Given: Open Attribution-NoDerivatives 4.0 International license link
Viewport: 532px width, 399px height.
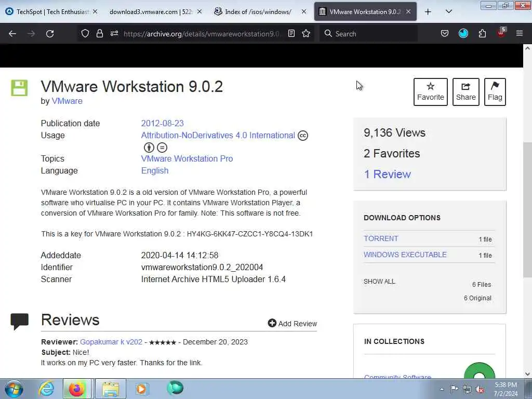Looking at the screenshot, I should click(218, 136).
